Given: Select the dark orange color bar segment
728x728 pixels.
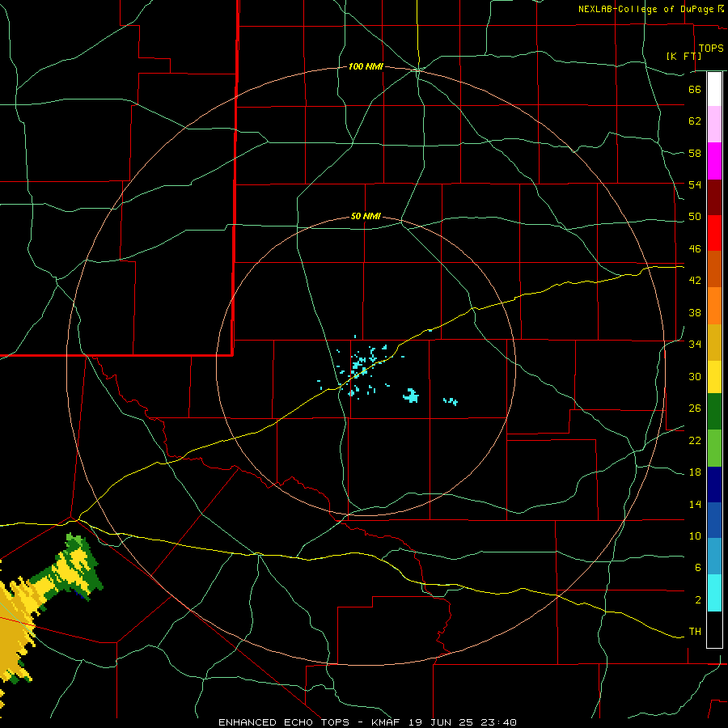Looking at the screenshot, I should (714, 269).
